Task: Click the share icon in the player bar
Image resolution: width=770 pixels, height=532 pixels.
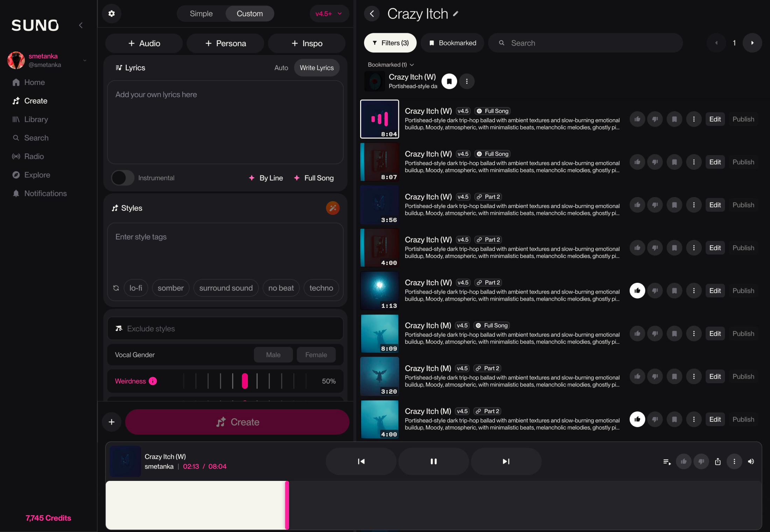Action: click(717, 461)
